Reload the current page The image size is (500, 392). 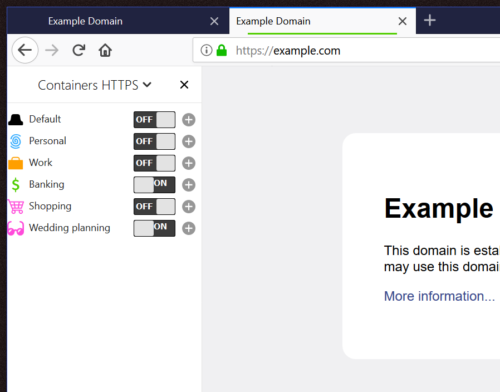(79, 50)
